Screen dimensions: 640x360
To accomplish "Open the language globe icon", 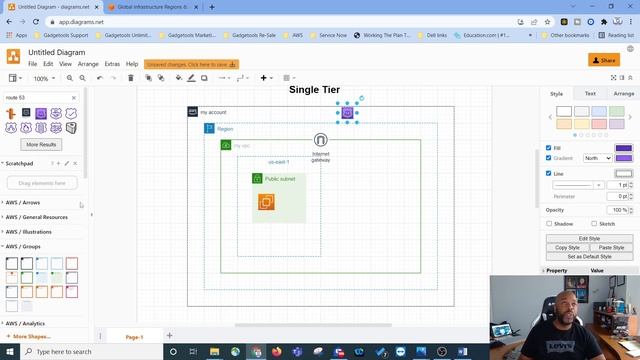I will tap(630, 49).
